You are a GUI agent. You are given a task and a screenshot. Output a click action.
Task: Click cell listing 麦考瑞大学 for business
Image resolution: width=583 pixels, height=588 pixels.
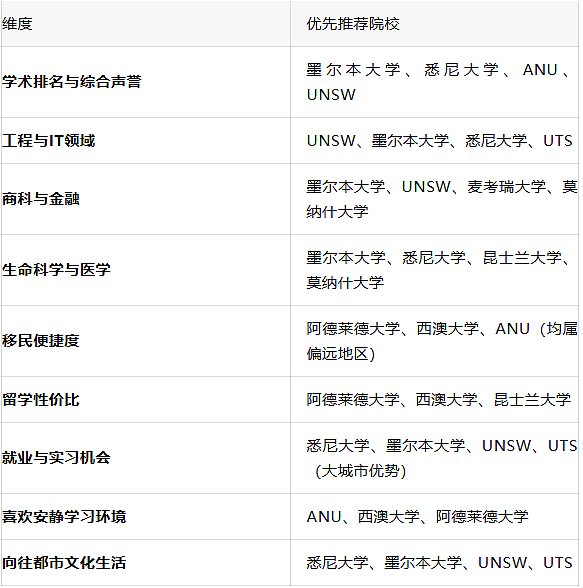435,199
